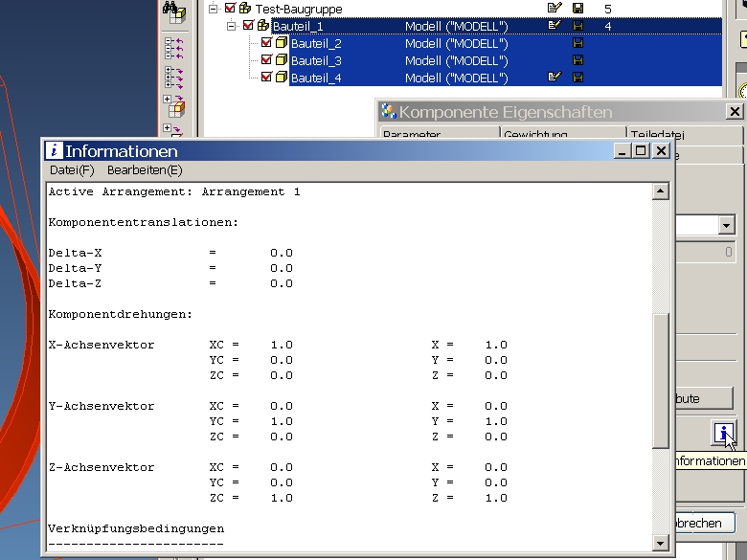
Task: Click the scroll up arrow in Informationen window
Action: click(x=660, y=191)
